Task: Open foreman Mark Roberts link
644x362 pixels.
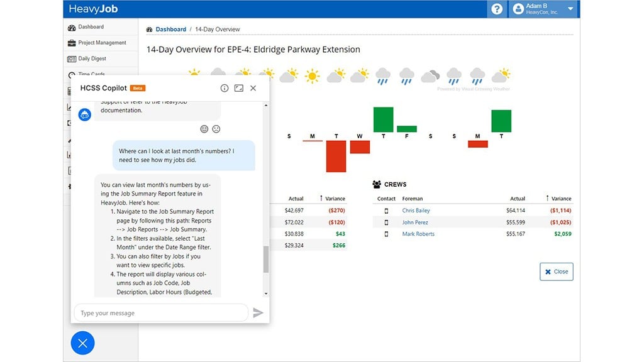Action: point(418,234)
